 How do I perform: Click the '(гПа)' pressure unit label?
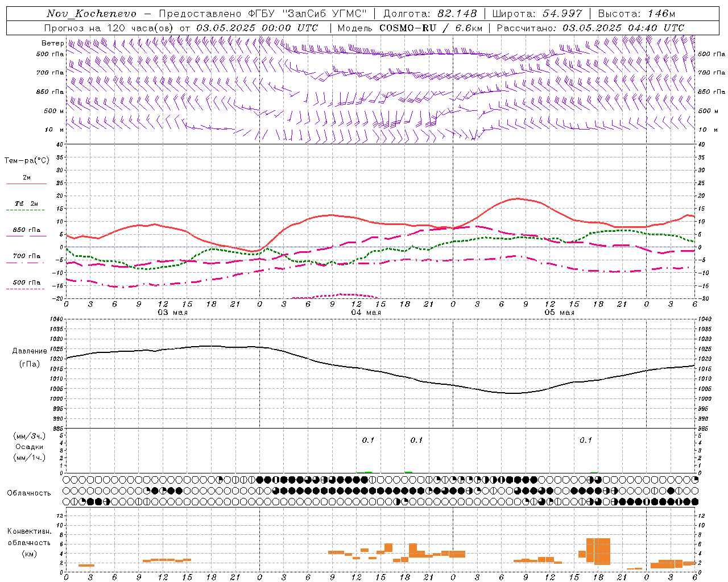30,364
